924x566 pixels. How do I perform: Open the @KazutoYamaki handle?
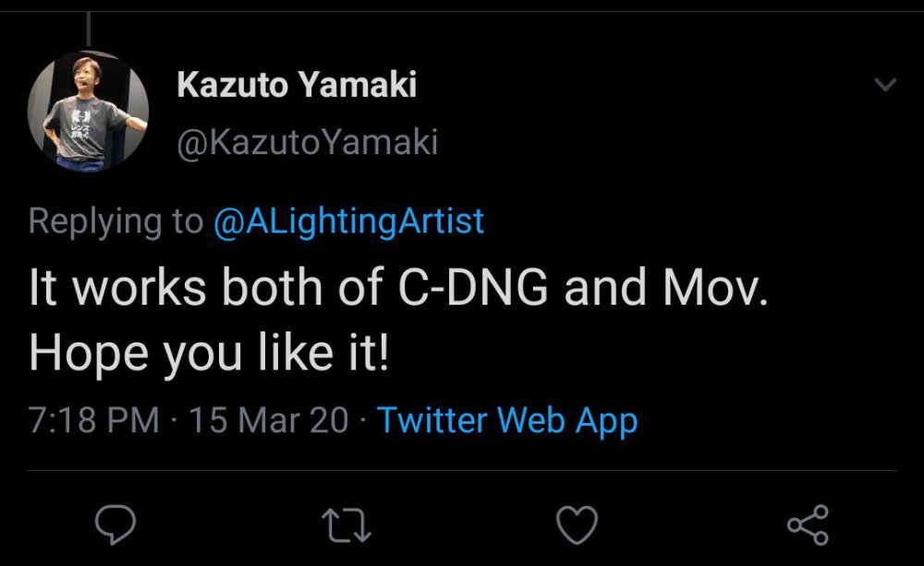pyautogui.click(x=307, y=142)
